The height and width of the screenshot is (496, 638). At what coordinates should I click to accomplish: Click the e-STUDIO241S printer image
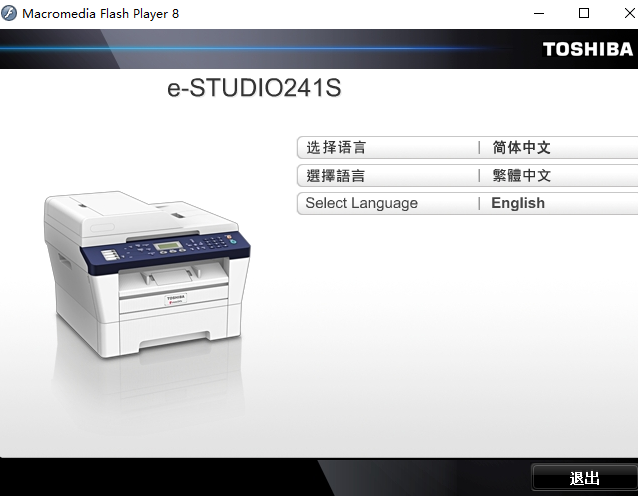147,274
